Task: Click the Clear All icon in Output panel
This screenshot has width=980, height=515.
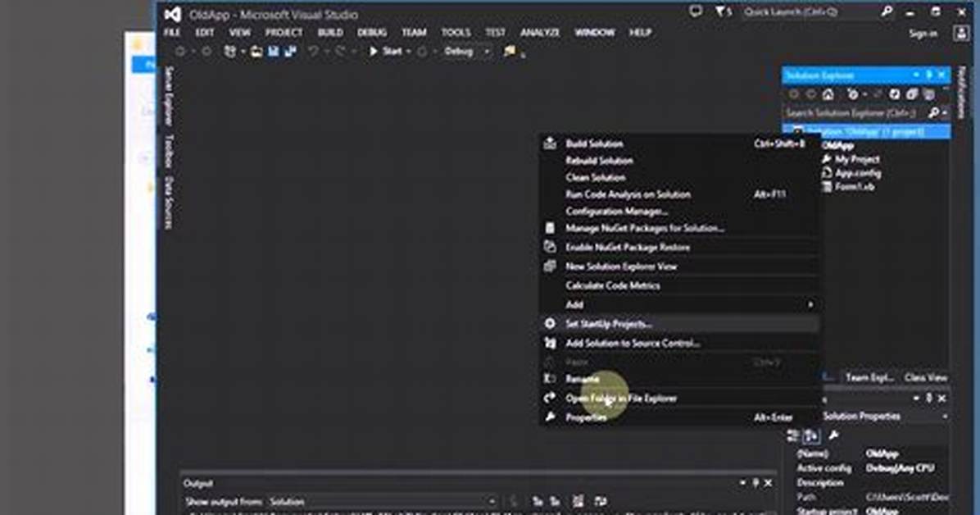Action: [x=578, y=501]
